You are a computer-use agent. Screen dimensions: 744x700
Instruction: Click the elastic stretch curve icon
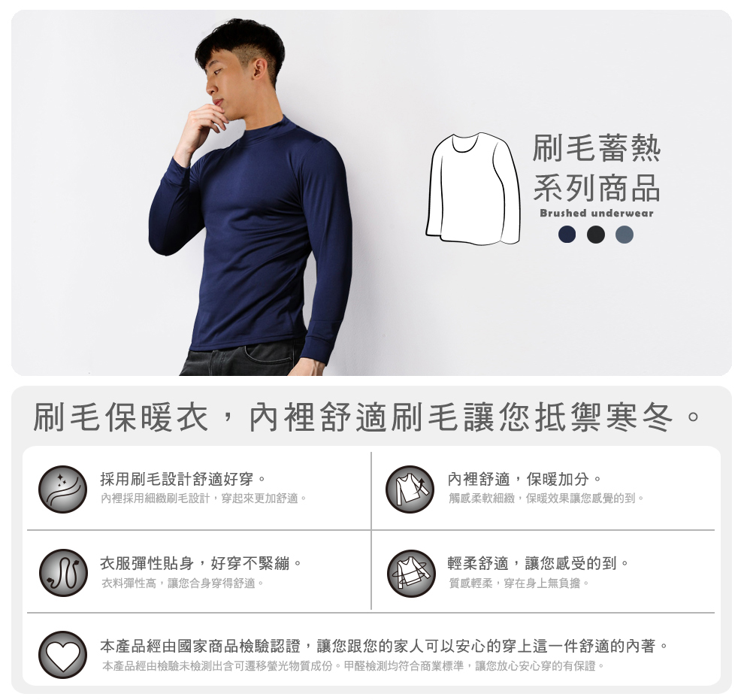62,573
